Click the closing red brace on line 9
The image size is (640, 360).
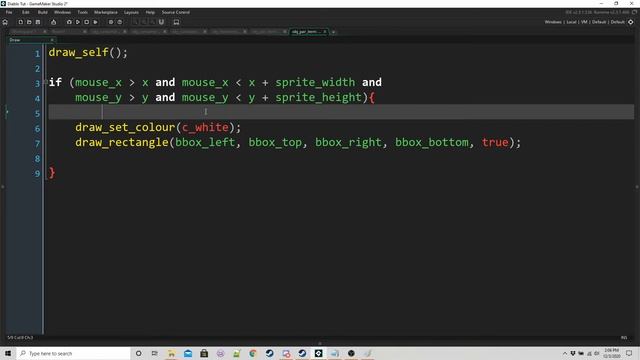pyautogui.click(x=52, y=173)
